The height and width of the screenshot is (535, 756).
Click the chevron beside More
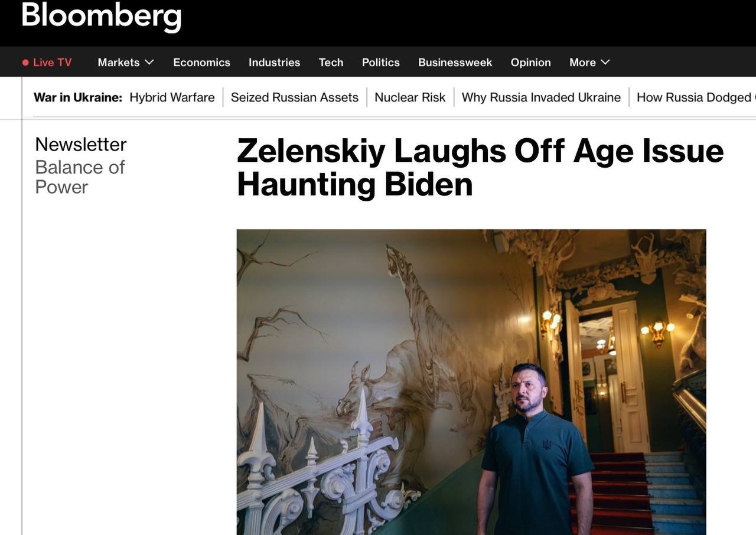pos(605,62)
